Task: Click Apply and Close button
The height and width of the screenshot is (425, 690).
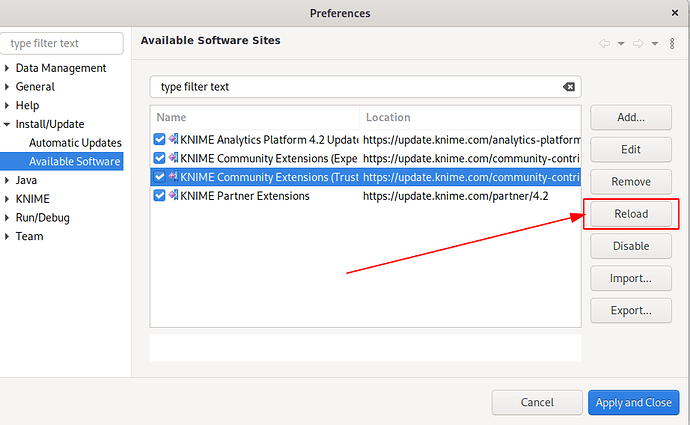Action: coord(633,403)
